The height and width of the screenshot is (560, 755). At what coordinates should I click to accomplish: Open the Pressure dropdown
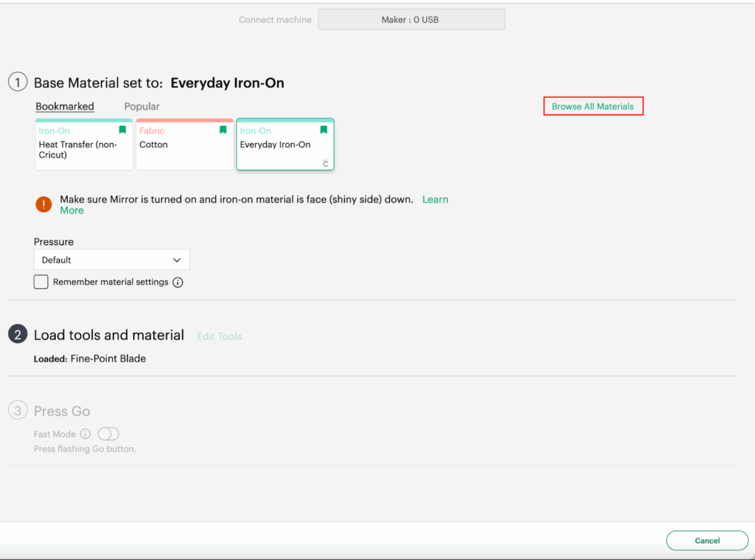click(x=111, y=260)
